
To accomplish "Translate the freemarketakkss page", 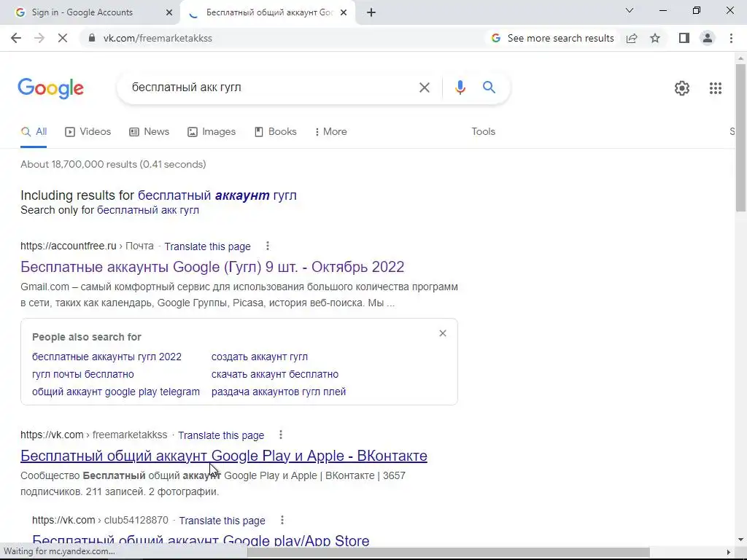I will point(221,435).
